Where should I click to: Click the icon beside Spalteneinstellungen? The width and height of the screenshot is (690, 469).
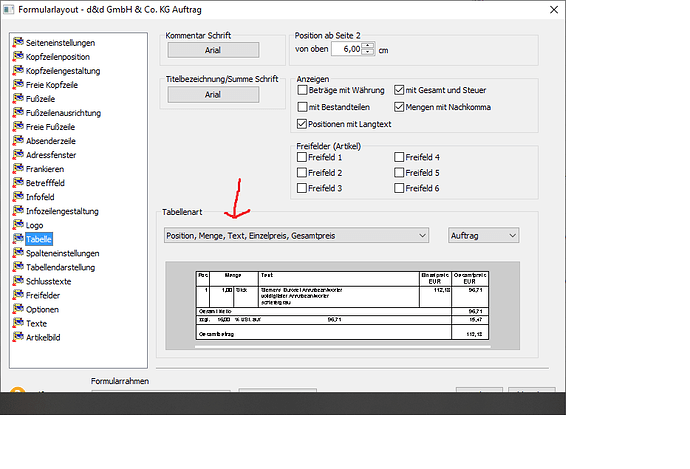tap(18, 253)
